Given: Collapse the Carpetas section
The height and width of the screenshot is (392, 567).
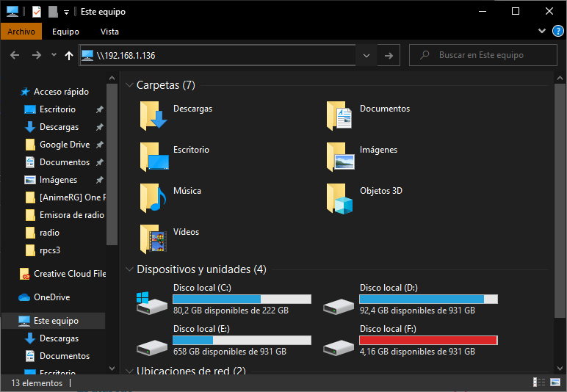Looking at the screenshot, I should tap(129, 85).
